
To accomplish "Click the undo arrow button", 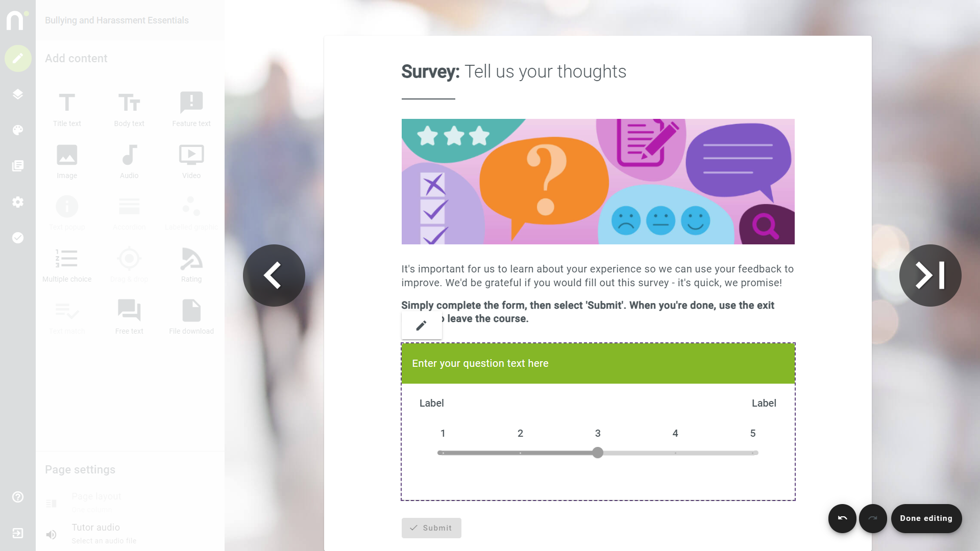I will 842,518.
